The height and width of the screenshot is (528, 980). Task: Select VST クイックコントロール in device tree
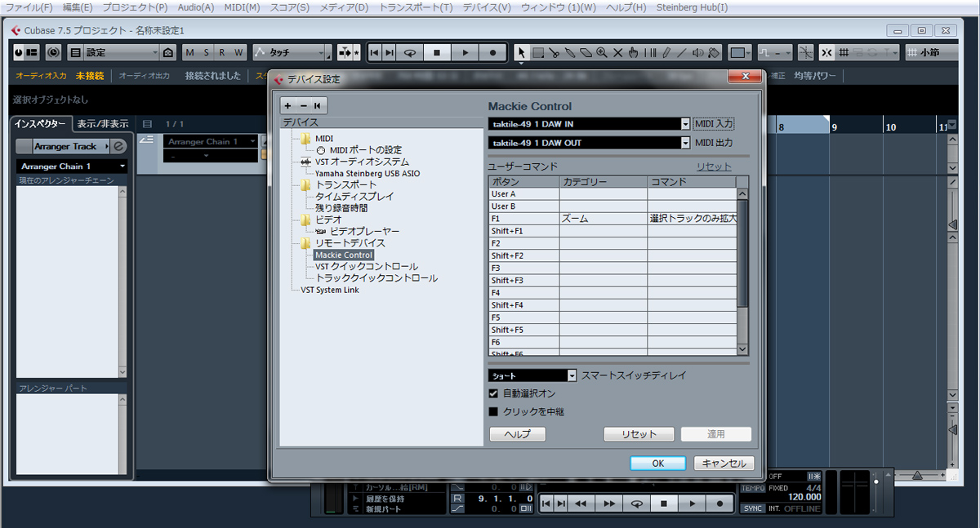pos(367,266)
